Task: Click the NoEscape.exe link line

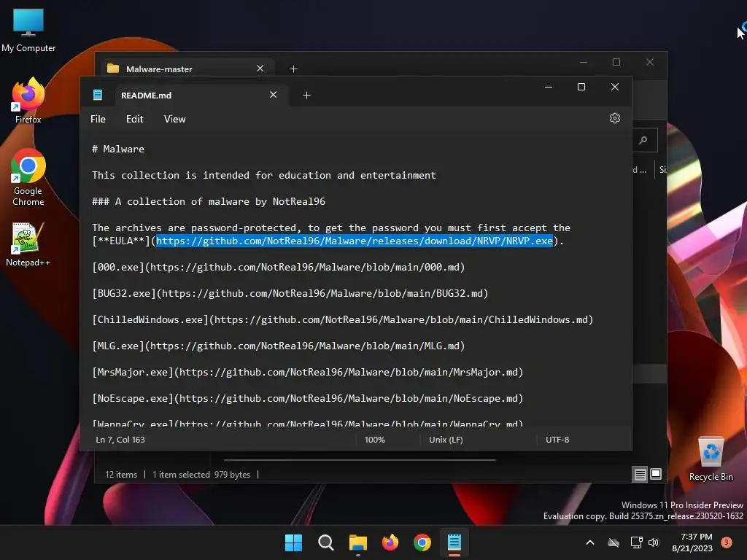Action: (x=308, y=398)
